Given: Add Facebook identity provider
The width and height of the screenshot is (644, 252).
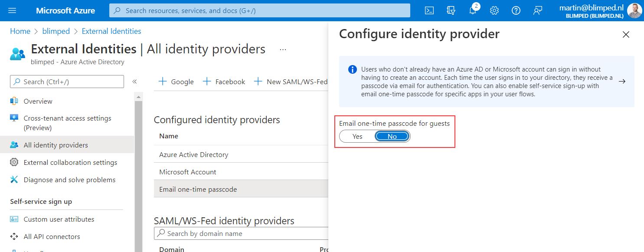Looking at the screenshot, I should click(224, 82).
